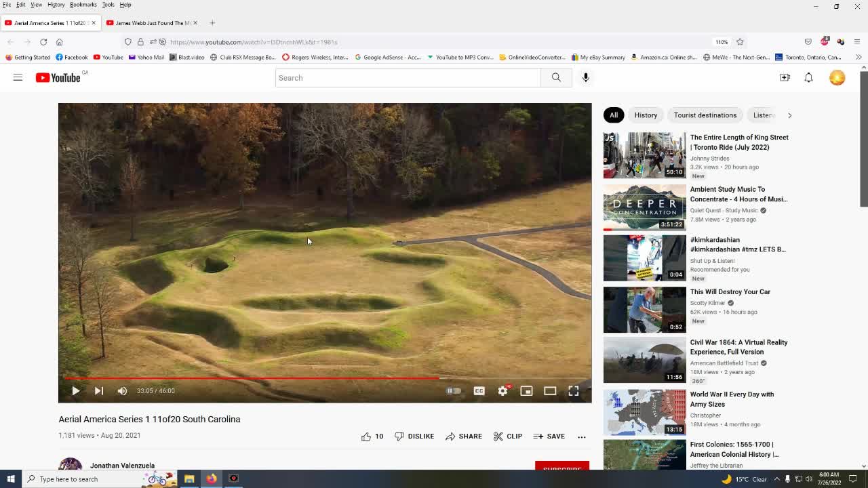Open Windows notification center icon
The height and width of the screenshot is (488, 868).
click(854, 479)
